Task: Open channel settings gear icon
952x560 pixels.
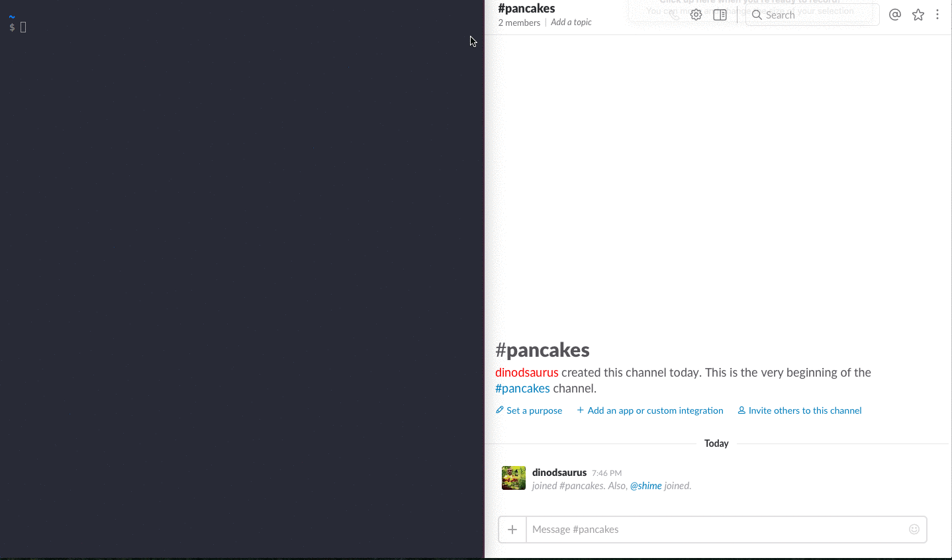Action: 696,15
